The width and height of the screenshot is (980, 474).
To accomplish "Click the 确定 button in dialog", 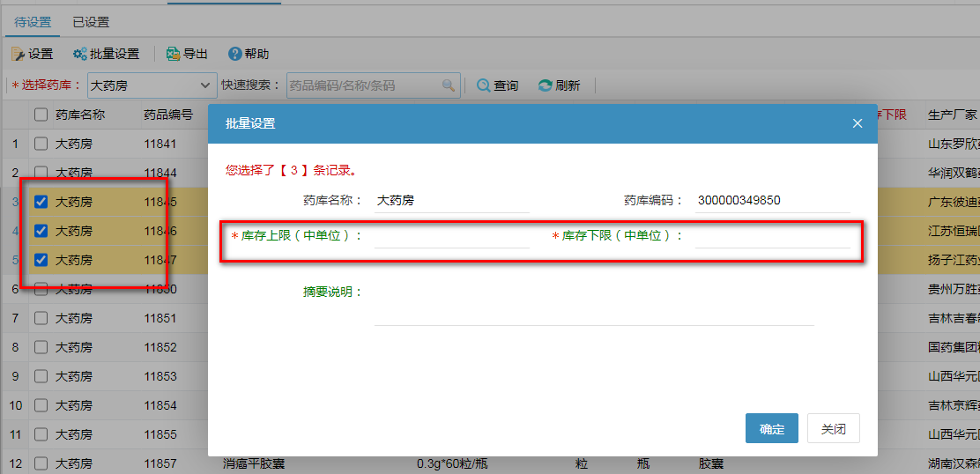I will [772, 429].
